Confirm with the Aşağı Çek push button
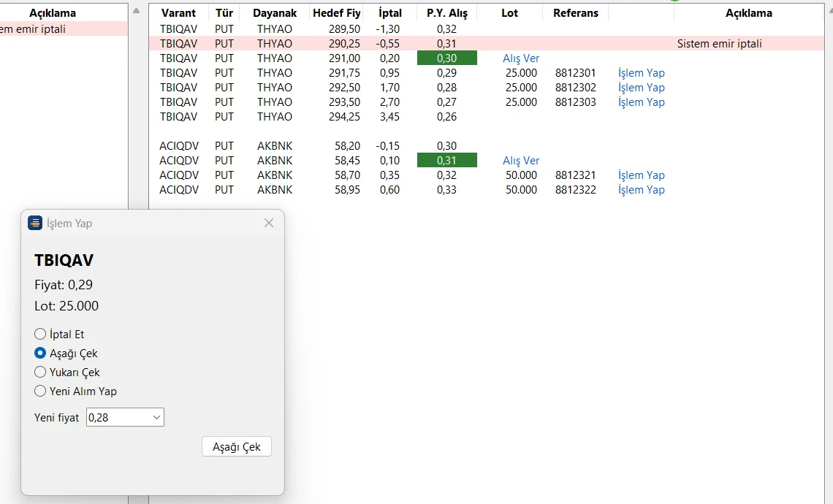The height and width of the screenshot is (504, 833). [237, 446]
